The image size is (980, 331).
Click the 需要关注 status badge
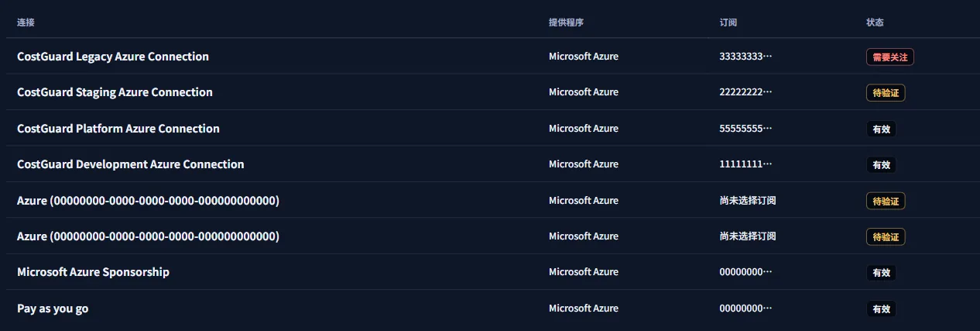click(890, 57)
